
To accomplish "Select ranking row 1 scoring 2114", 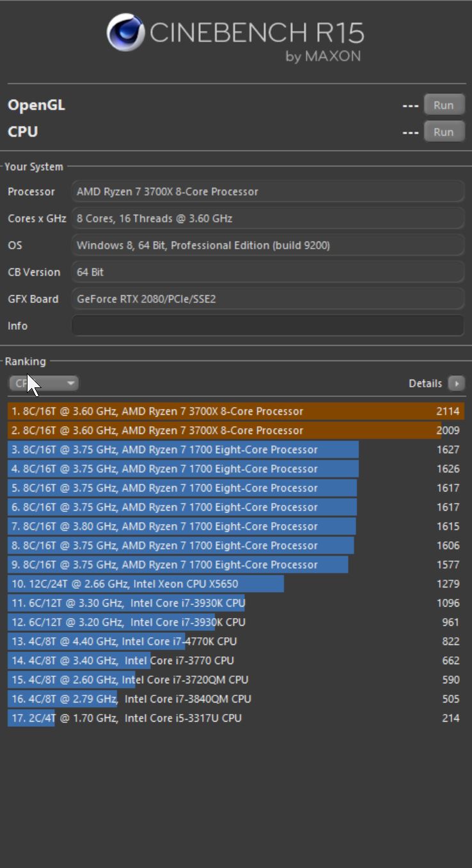I will 236,411.
